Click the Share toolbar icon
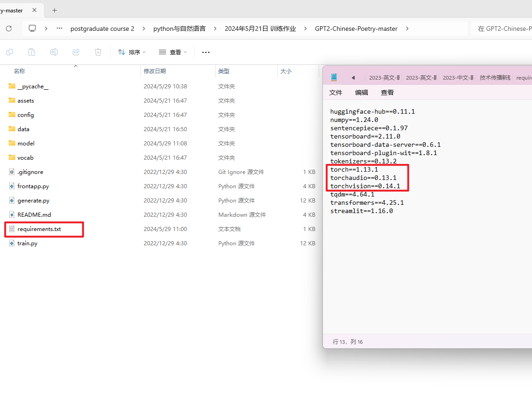This screenshot has width=532, height=399. click(76, 52)
